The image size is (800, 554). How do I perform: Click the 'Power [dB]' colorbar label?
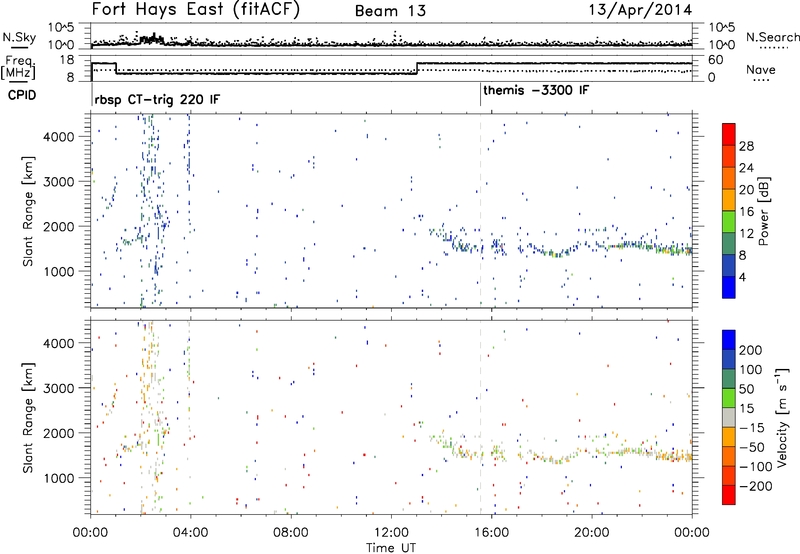point(763,211)
